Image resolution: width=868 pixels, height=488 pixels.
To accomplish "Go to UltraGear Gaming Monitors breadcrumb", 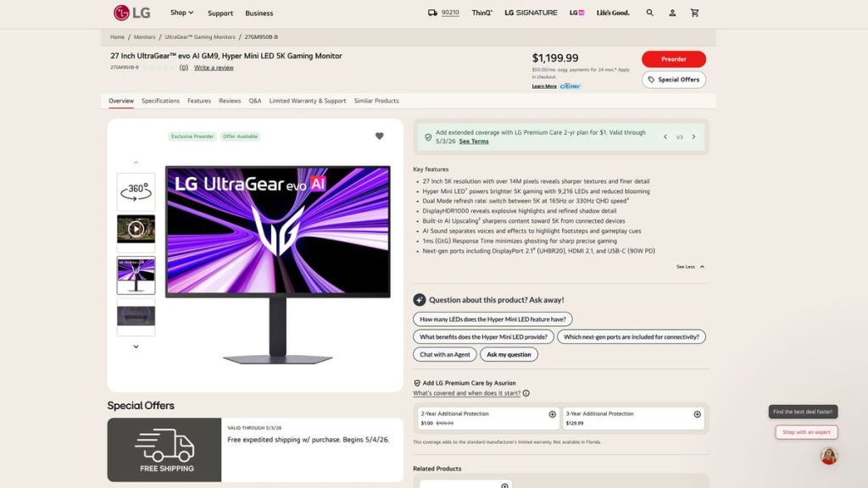I will 200,37.
